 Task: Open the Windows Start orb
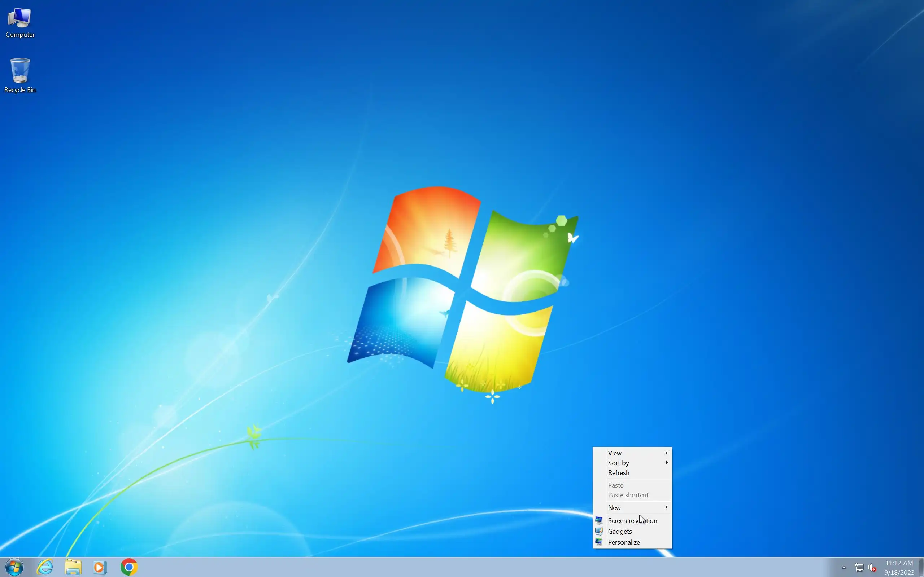14,567
